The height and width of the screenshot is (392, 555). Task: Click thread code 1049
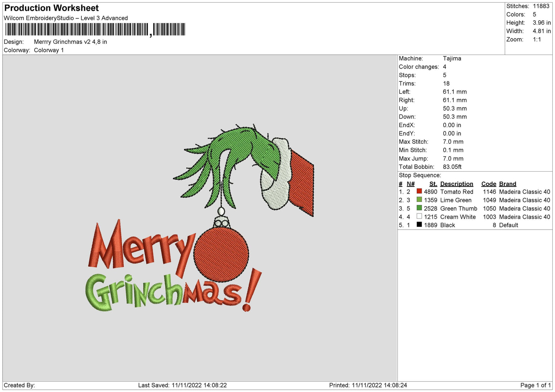pos(490,200)
